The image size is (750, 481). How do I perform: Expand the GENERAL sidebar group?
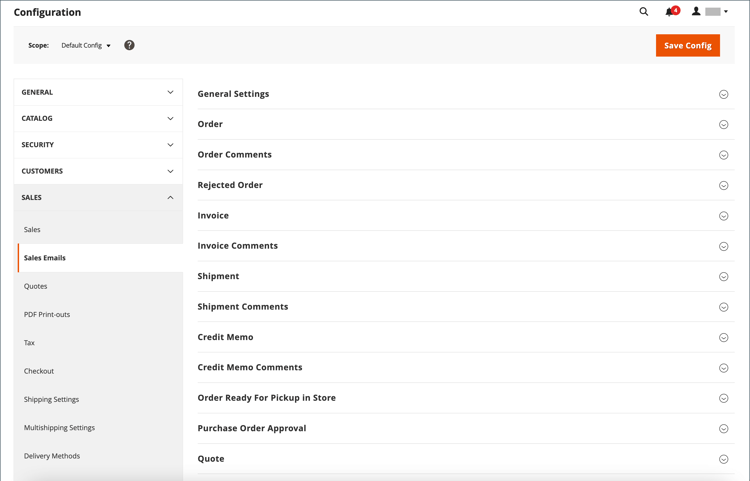(x=98, y=92)
